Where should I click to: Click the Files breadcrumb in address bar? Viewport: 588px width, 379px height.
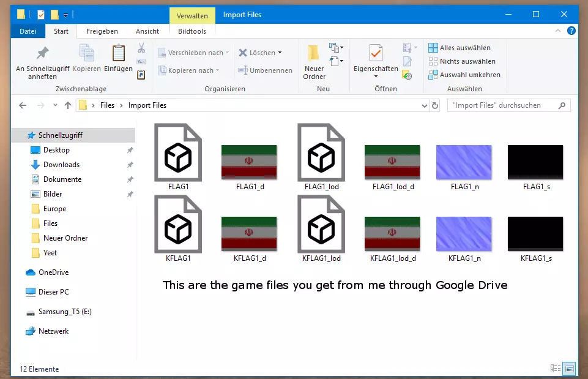107,105
